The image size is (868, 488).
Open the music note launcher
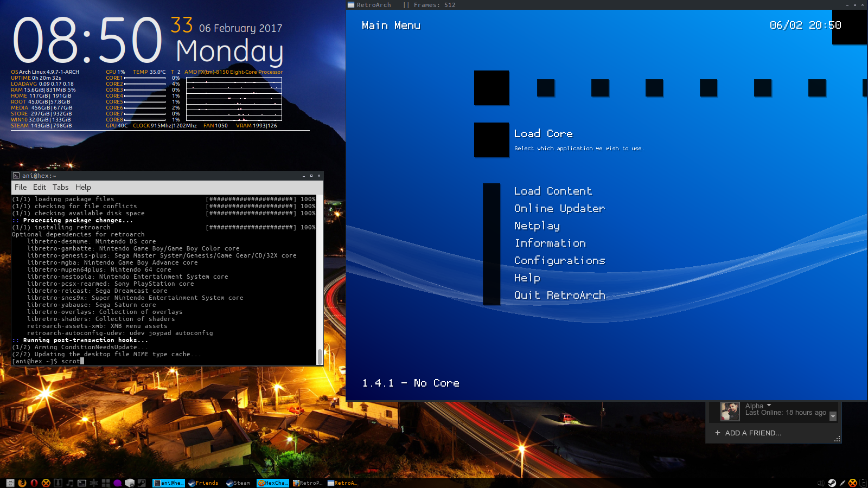(x=70, y=483)
